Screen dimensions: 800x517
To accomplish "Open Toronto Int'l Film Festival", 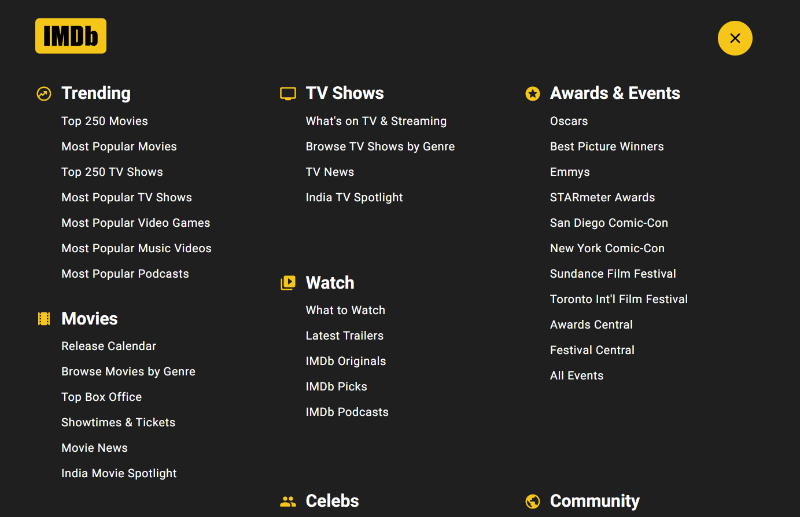I will 619,300.
